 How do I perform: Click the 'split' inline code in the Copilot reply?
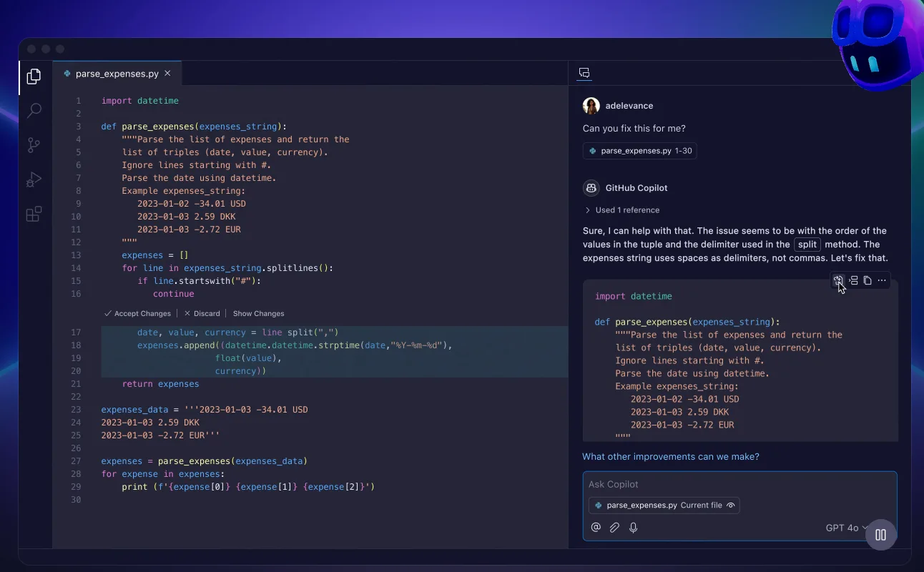[807, 244]
